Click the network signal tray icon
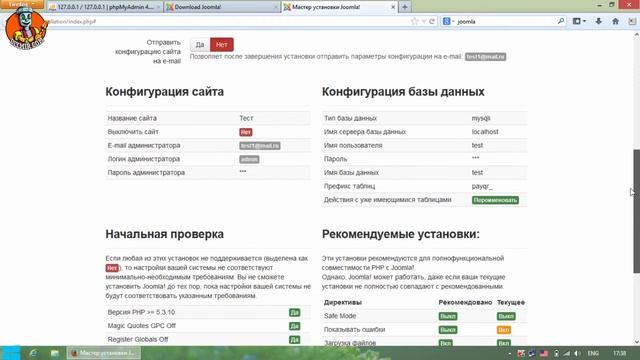Viewport: 640px width, 360px height. tap(567, 353)
